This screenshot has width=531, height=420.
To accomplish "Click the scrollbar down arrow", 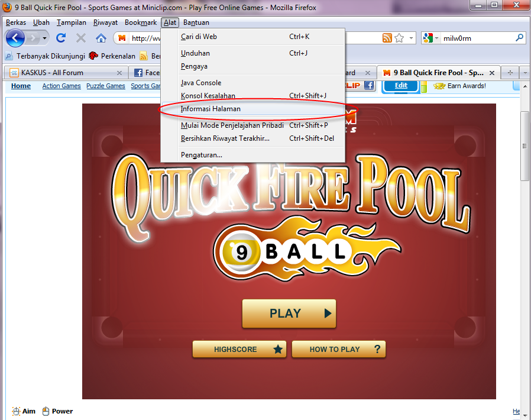I will click(524, 415).
